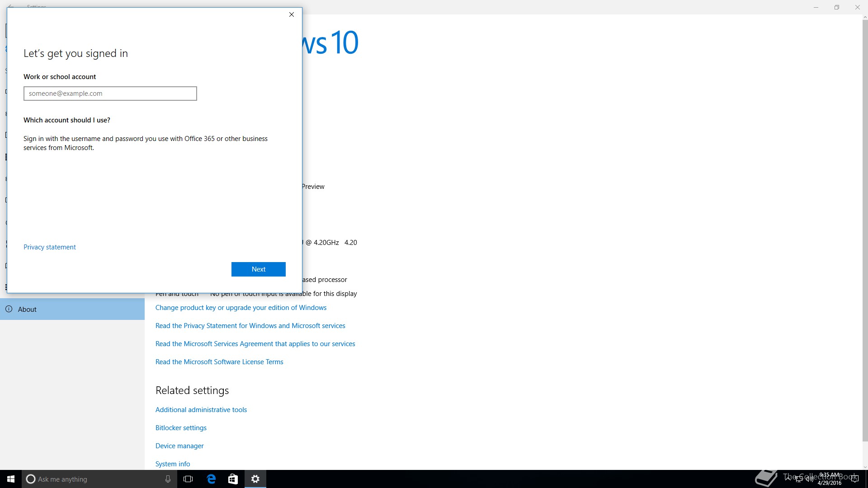
Task: Open Bitlocker settings link
Action: (181, 428)
